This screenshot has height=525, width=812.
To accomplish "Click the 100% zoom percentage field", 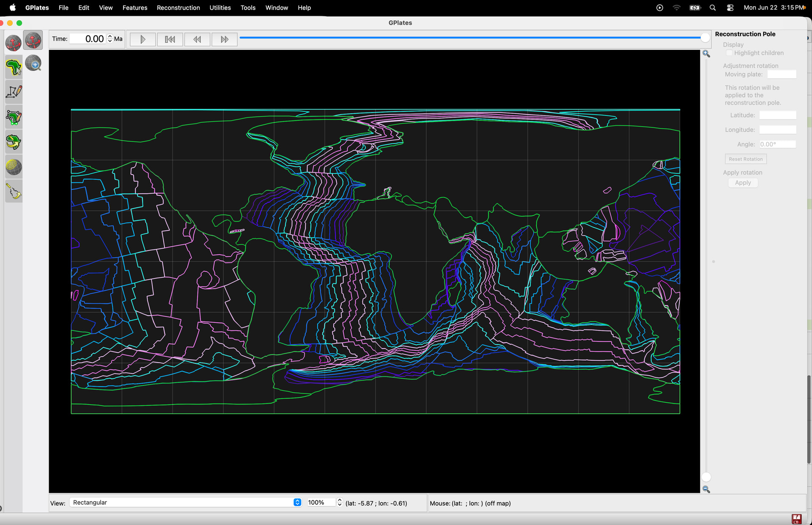I will (321, 502).
